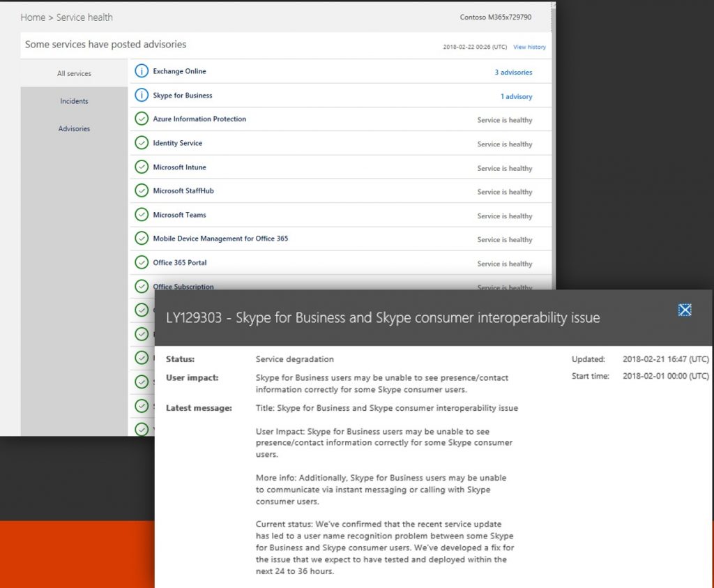Open the Mobile Device Management for Office 365 row

[x=220, y=239]
